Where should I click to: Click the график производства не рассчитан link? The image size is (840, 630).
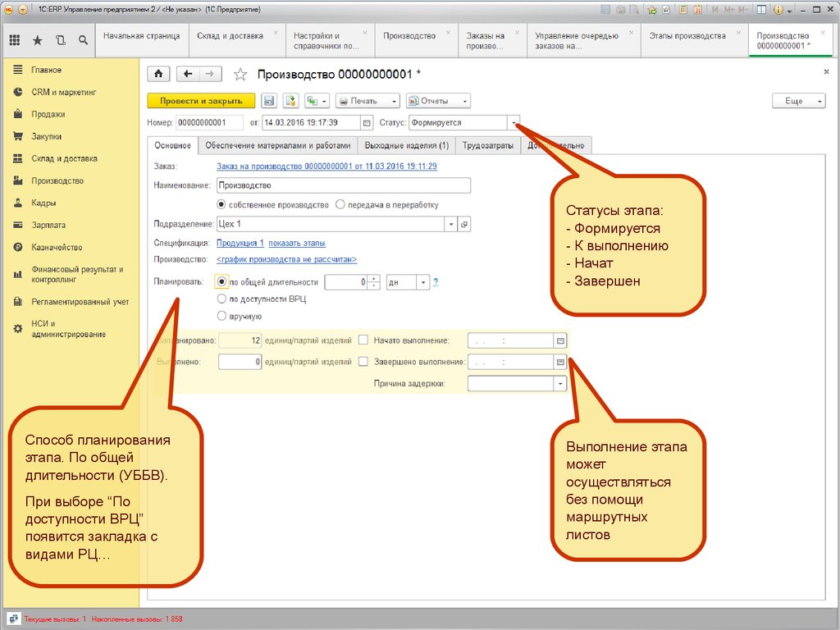(x=286, y=259)
